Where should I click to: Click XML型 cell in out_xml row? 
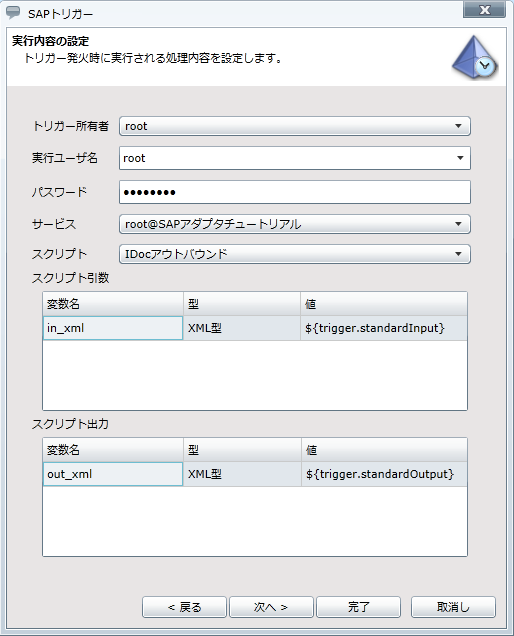[x=242, y=474]
